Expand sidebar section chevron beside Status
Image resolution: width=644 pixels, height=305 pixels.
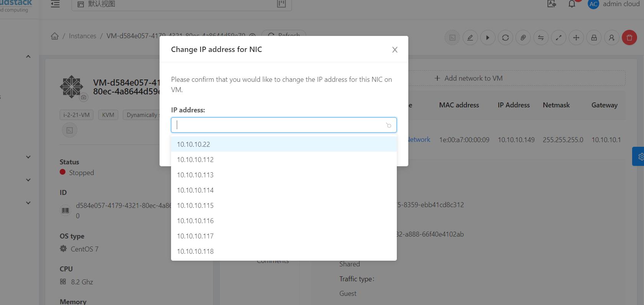[28, 157]
